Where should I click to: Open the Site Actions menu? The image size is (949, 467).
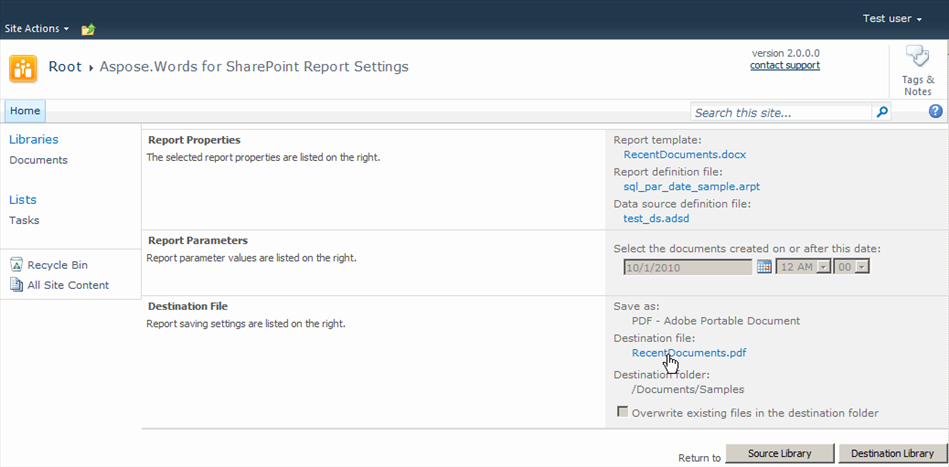pos(37,28)
